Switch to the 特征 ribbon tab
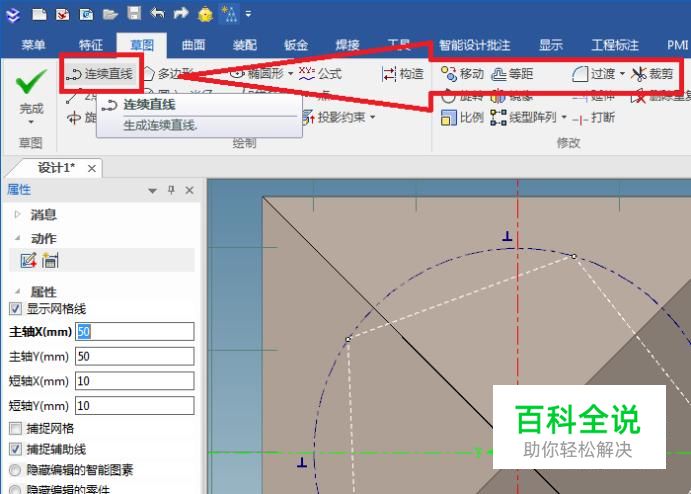The height and width of the screenshot is (494, 691). tap(91, 45)
